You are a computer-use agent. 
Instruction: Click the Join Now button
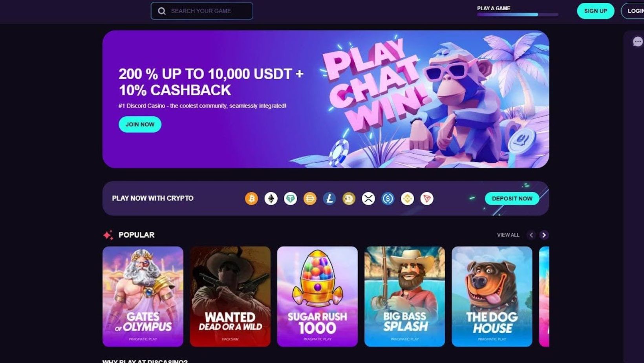(140, 124)
